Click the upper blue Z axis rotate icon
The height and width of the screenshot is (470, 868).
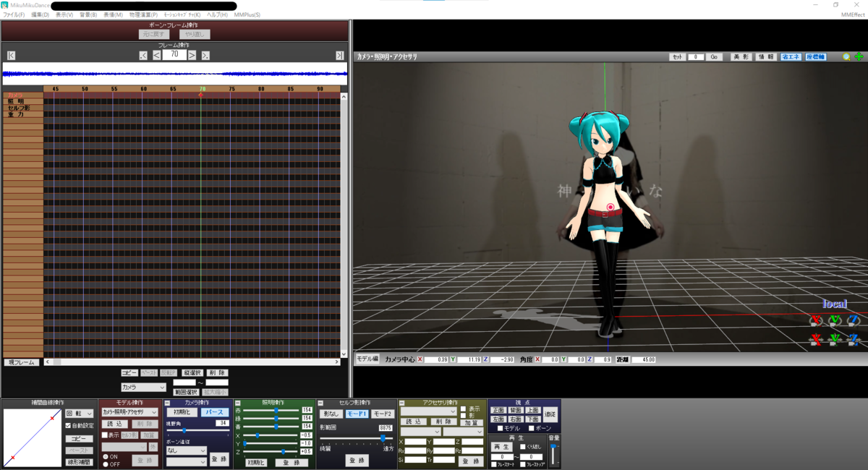pos(854,320)
